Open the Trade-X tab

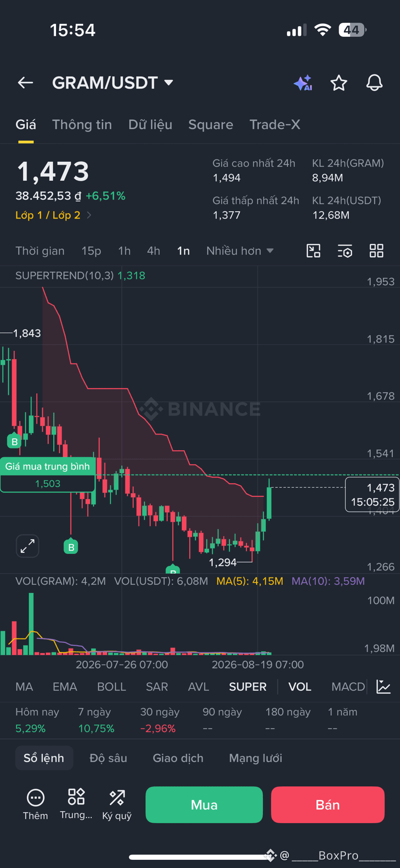tap(275, 125)
